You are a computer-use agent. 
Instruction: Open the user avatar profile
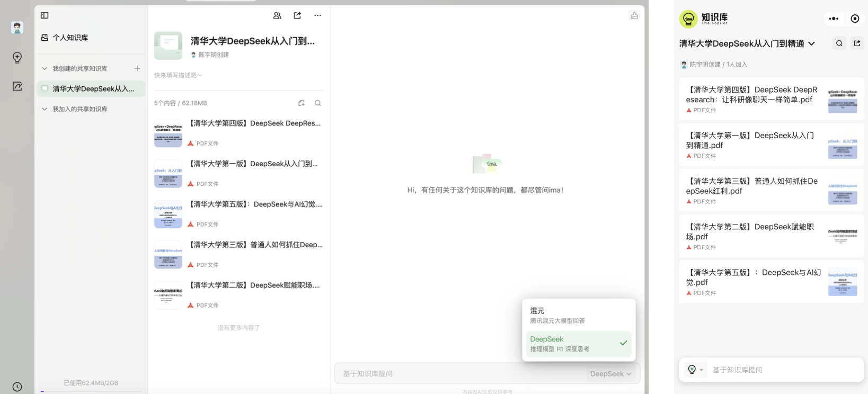pyautogui.click(x=17, y=28)
